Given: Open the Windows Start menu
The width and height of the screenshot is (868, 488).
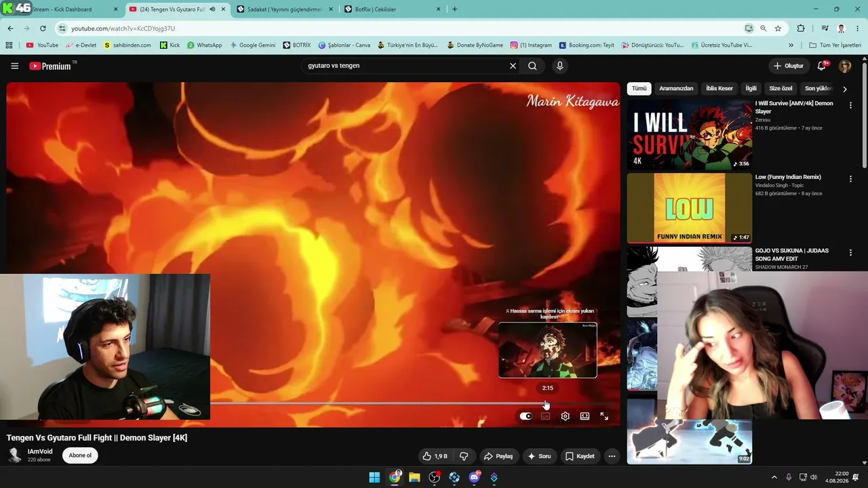Looking at the screenshot, I should pyautogui.click(x=374, y=477).
